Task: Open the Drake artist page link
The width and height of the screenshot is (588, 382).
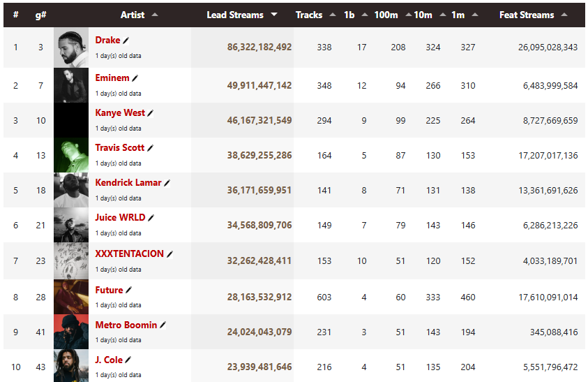Action: [x=107, y=41]
